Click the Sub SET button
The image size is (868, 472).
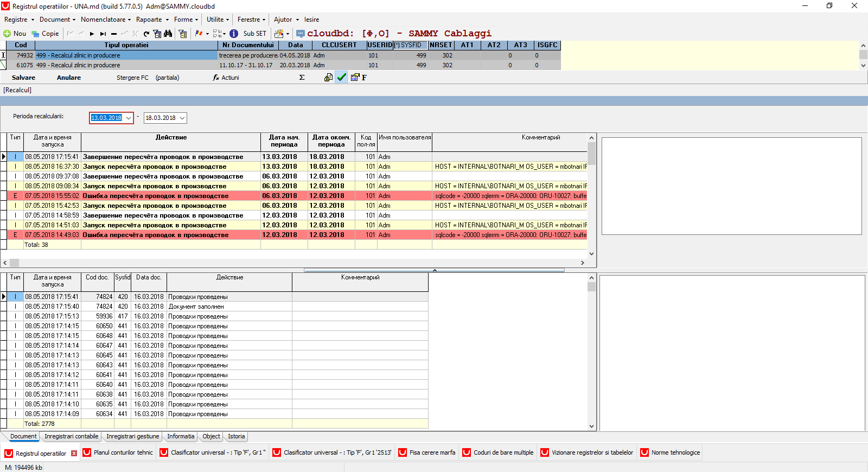254,34
